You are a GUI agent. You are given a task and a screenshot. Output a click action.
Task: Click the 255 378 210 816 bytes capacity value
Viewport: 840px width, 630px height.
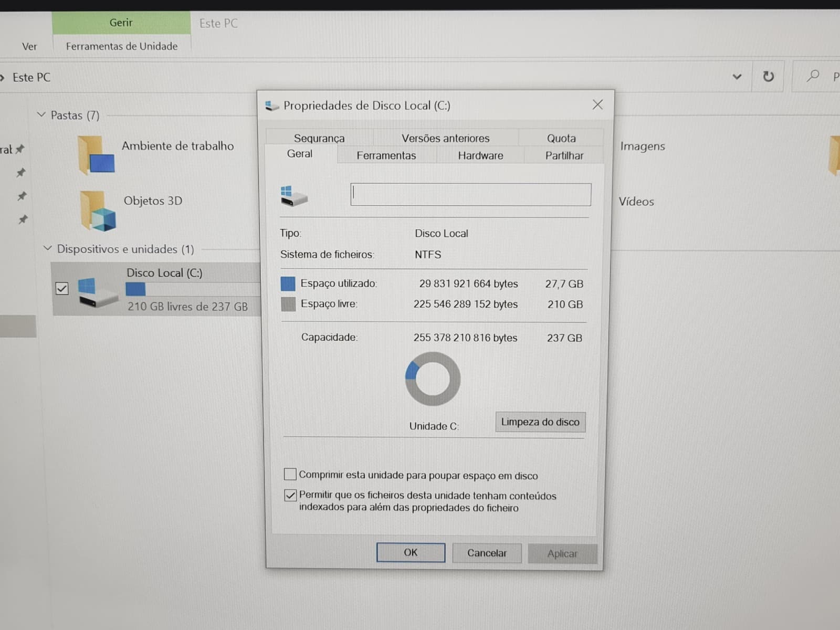pyautogui.click(x=465, y=338)
